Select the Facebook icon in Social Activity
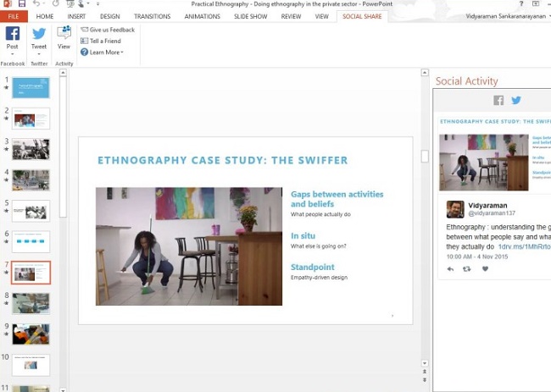The image size is (551, 392). pyautogui.click(x=498, y=101)
